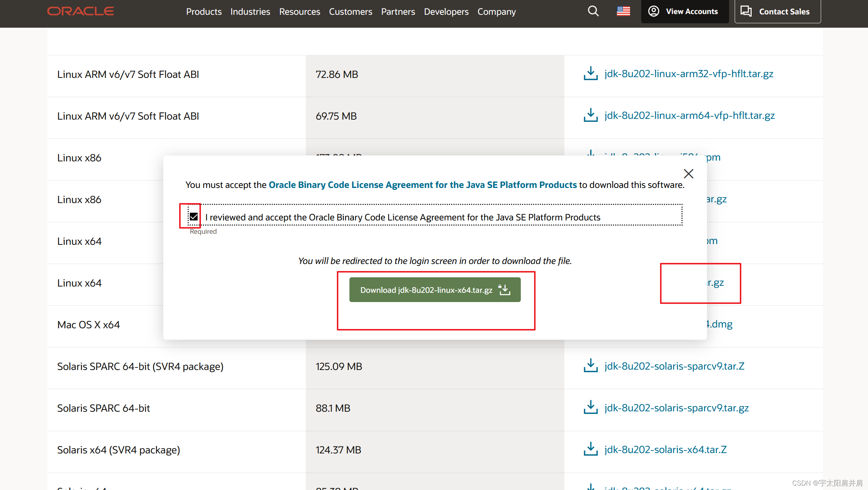The image size is (868, 490).
Task: Select the 124.37 MB size cell
Action: pos(435,452)
